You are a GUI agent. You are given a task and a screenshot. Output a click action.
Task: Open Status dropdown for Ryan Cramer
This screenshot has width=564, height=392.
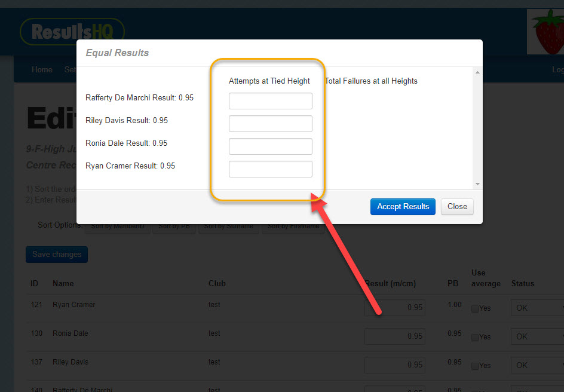pos(537,308)
